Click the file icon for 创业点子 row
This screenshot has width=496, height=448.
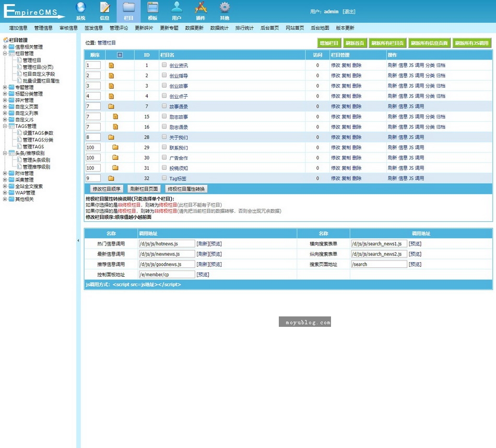(x=111, y=96)
